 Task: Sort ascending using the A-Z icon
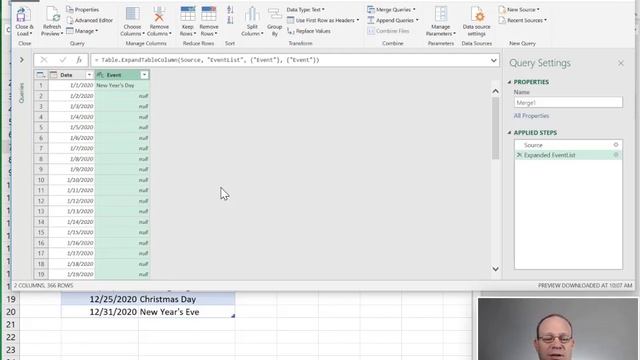pos(230,10)
